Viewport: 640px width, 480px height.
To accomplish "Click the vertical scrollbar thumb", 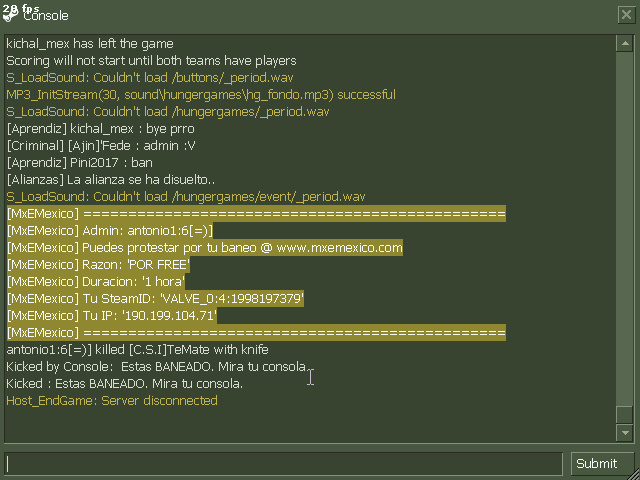I will click(624, 415).
